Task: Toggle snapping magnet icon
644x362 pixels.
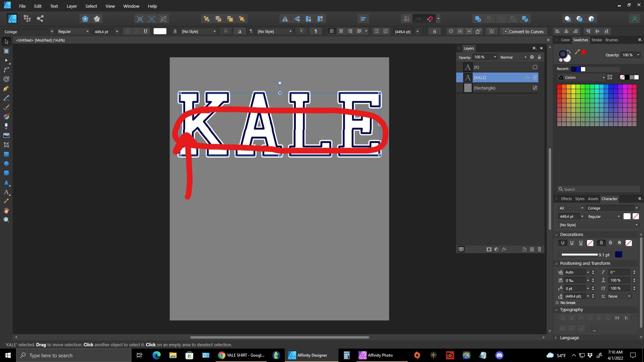Action: (x=430, y=19)
